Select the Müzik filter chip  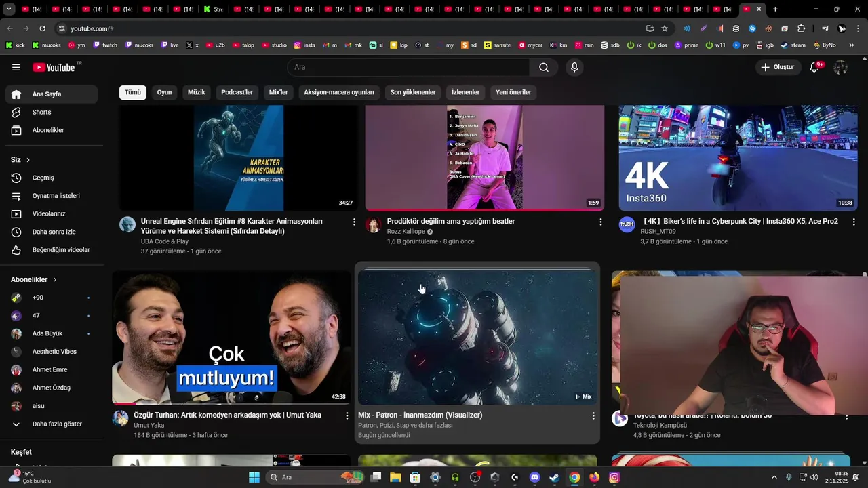tap(197, 92)
